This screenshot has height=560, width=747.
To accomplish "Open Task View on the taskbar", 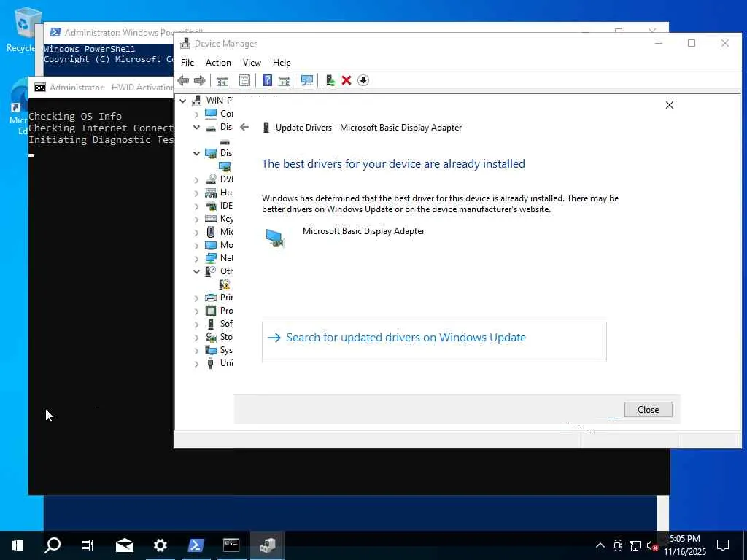I will (88, 545).
